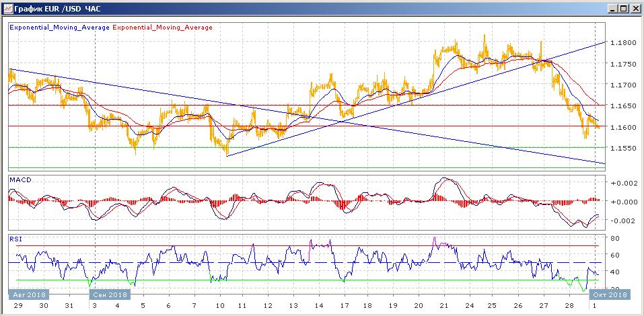The height and width of the screenshot is (316, 644).
Task: Maximize the EUR/USD chart window
Action: tap(624, 8)
